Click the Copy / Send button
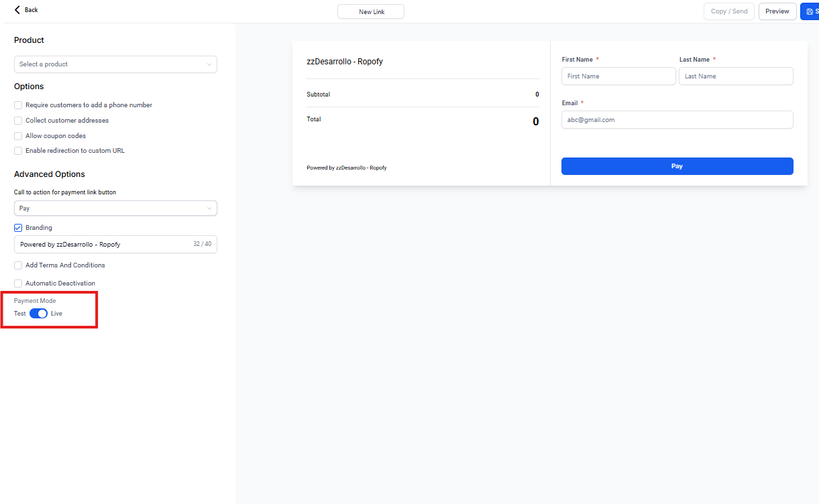The height and width of the screenshot is (504, 819). (x=728, y=11)
